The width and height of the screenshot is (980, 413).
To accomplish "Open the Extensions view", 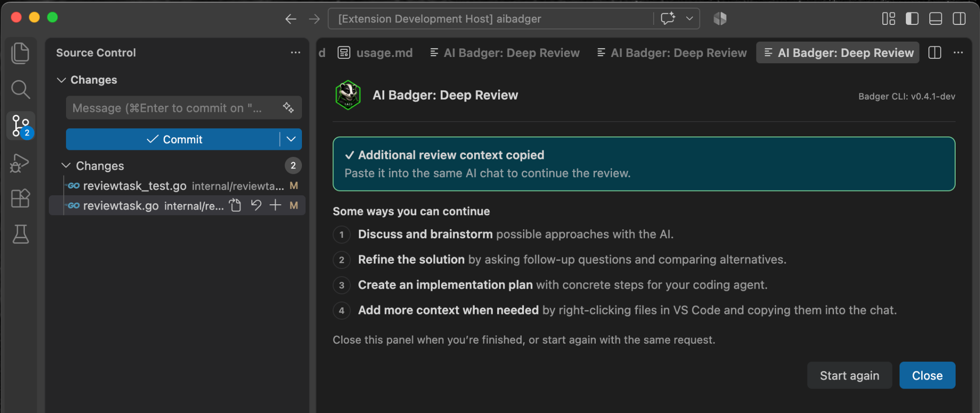I will click(21, 198).
